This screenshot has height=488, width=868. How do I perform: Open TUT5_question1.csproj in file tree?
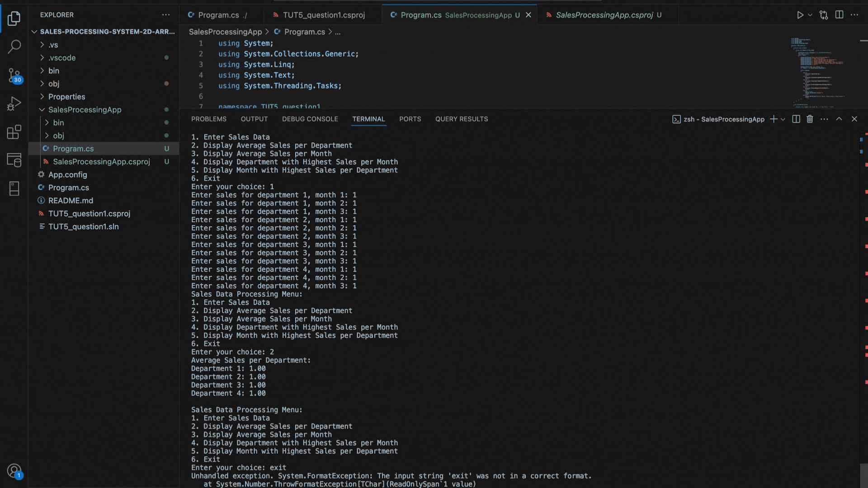coord(104,214)
